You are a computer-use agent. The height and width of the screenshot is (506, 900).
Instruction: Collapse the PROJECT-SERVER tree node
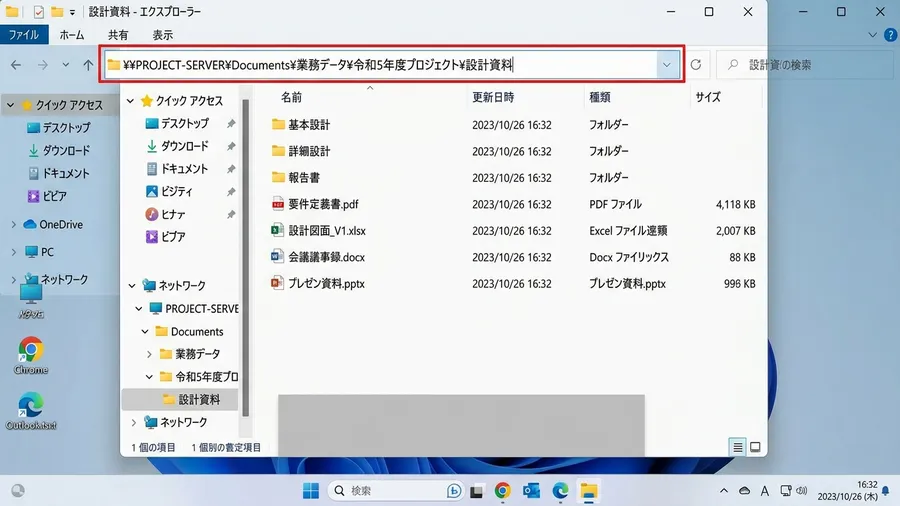(x=139, y=309)
